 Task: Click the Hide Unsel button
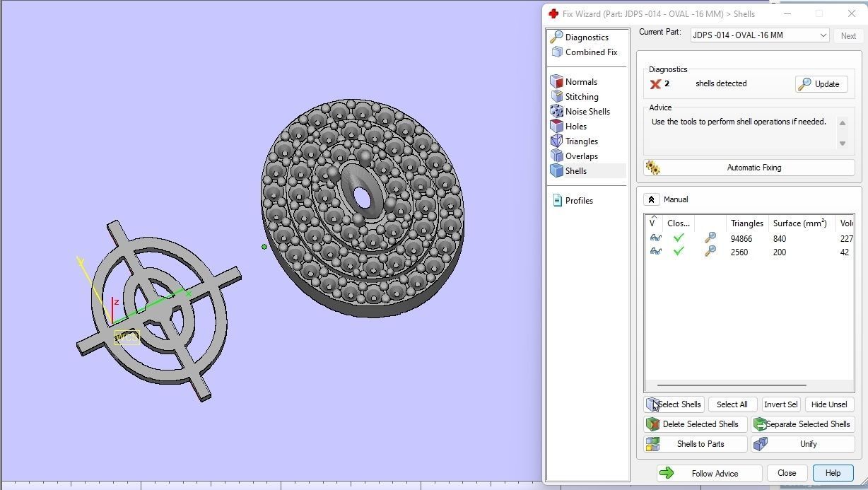(829, 404)
